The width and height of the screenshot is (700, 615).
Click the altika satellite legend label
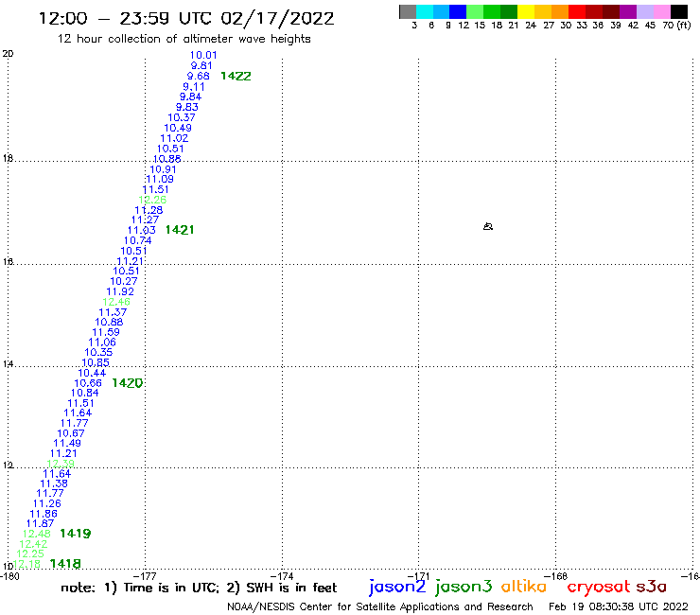pos(524,587)
